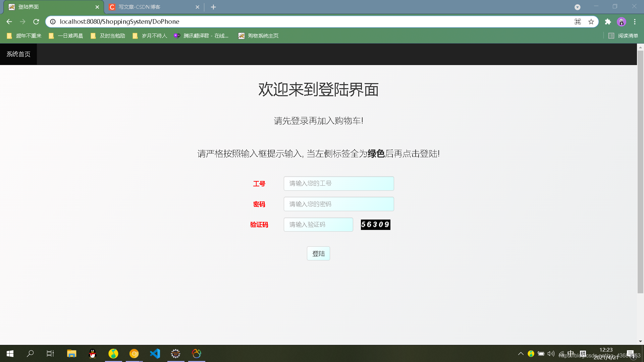Open the Windows Start menu

10,354
